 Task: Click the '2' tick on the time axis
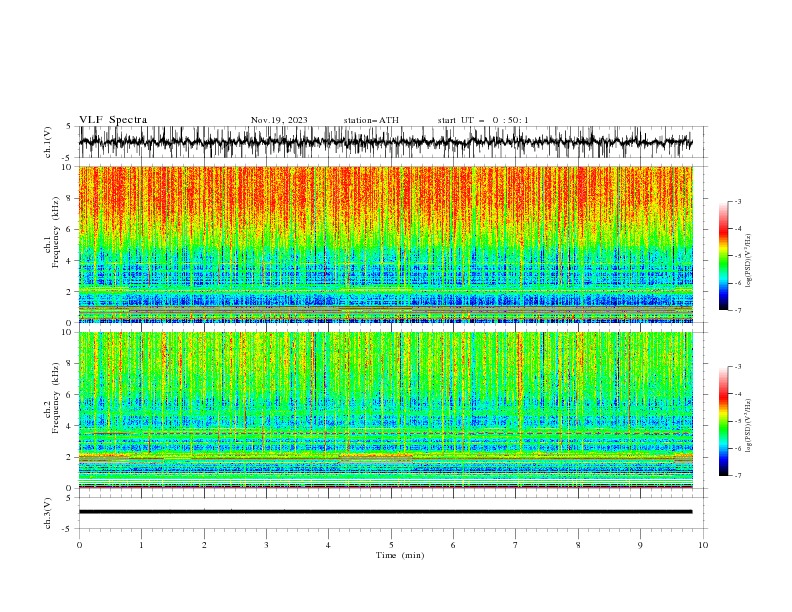pyautogui.click(x=204, y=545)
